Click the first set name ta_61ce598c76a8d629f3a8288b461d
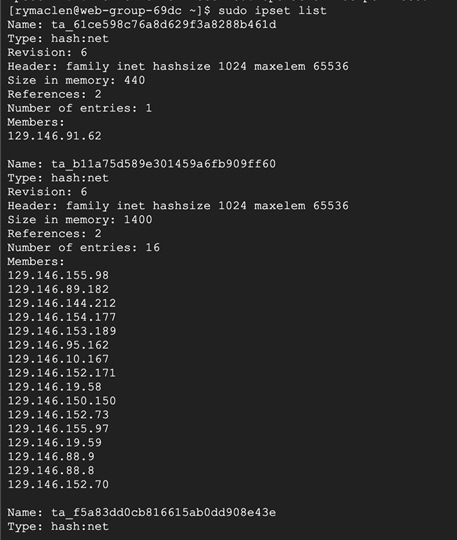 point(164,24)
